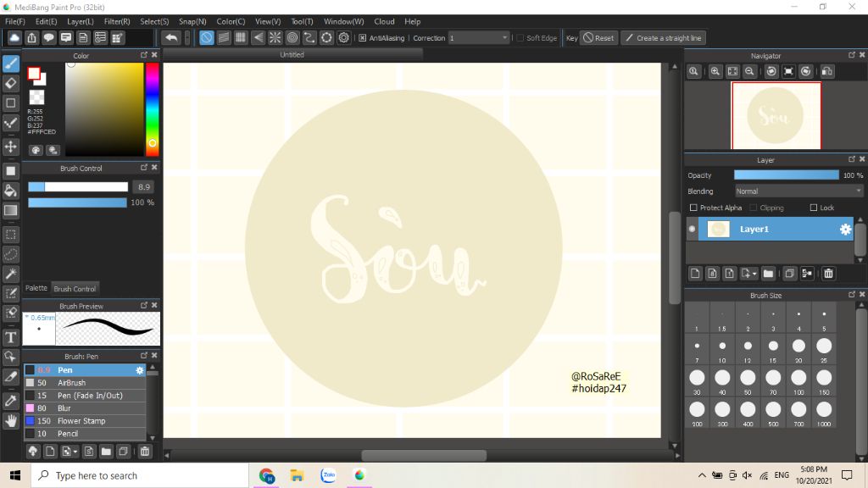Open the Layer(L) menu
Viewport: 868px width, 488px height.
[x=81, y=21]
